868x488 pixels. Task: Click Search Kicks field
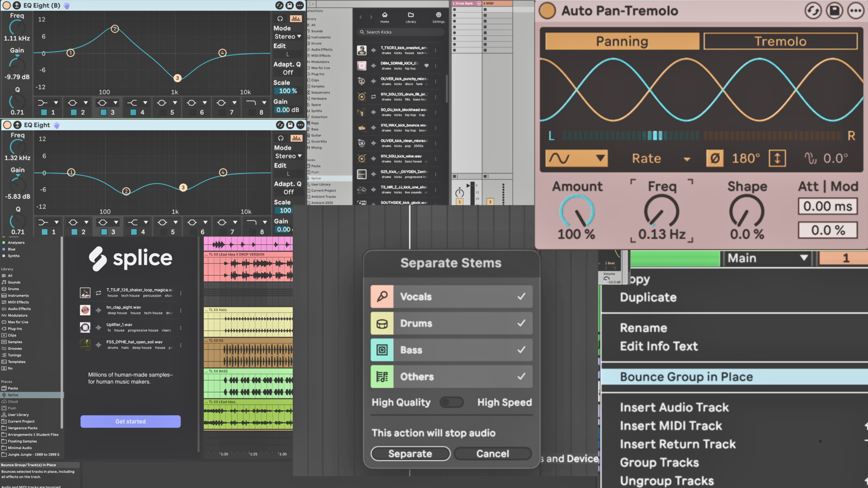(x=401, y=32)
